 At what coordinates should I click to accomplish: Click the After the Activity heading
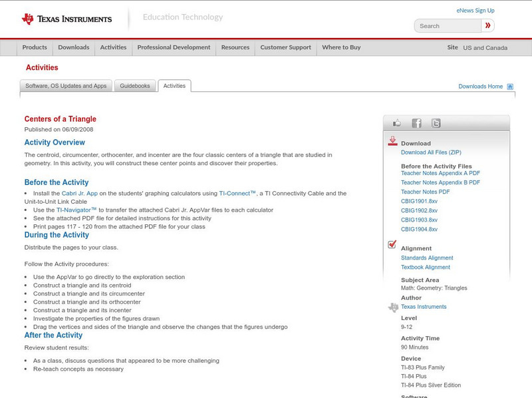click(x=53, y=335)
